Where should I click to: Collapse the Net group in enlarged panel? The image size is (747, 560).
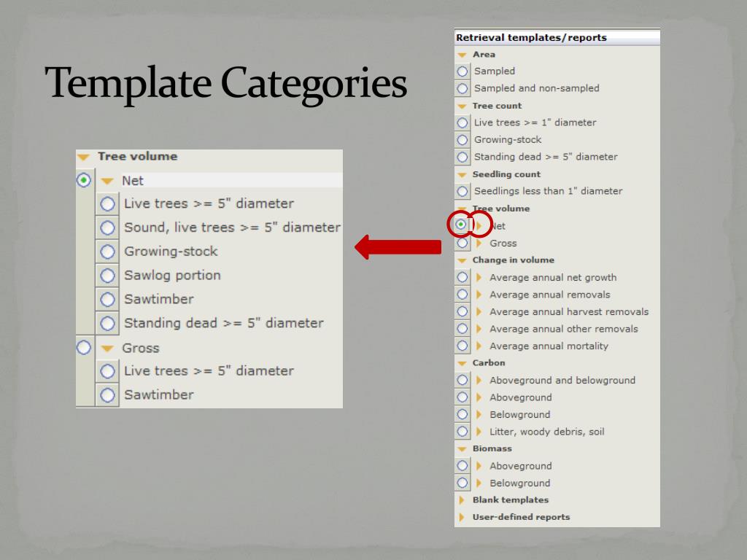(108, 181)
